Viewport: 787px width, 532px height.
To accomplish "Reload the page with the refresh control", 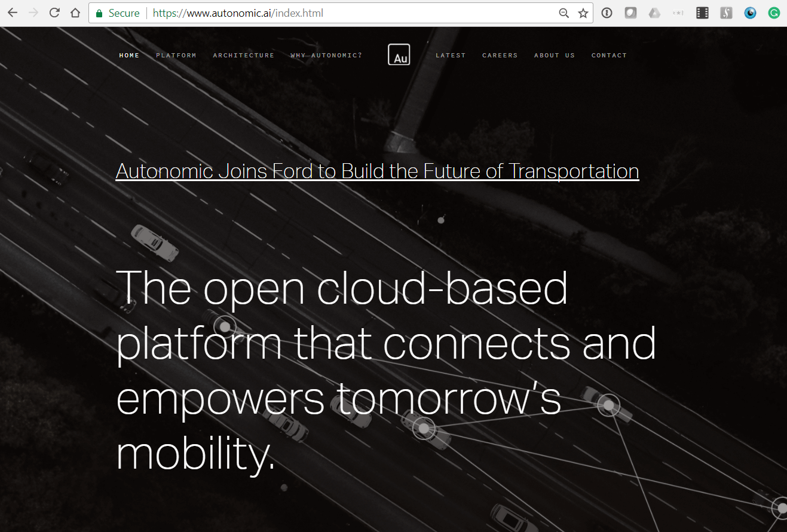I will click(x=54, y=12).
